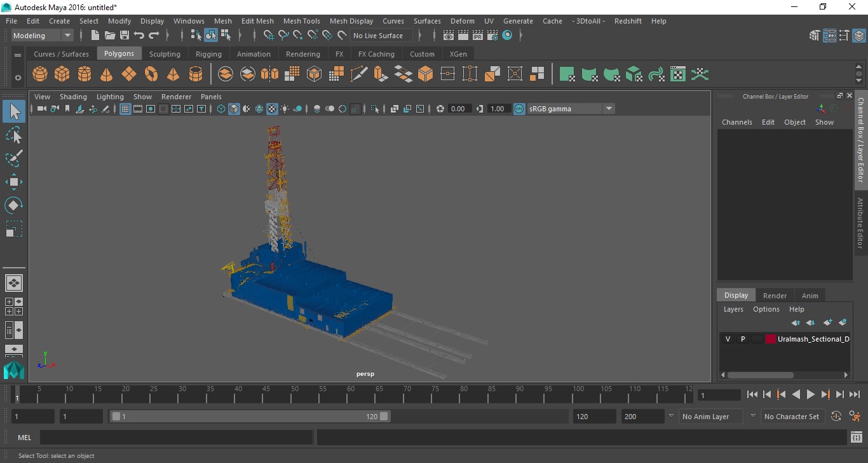This screenshot has height=463, width=868.
Task: Toggle use all lights in viewport
Action: (285, 109)
